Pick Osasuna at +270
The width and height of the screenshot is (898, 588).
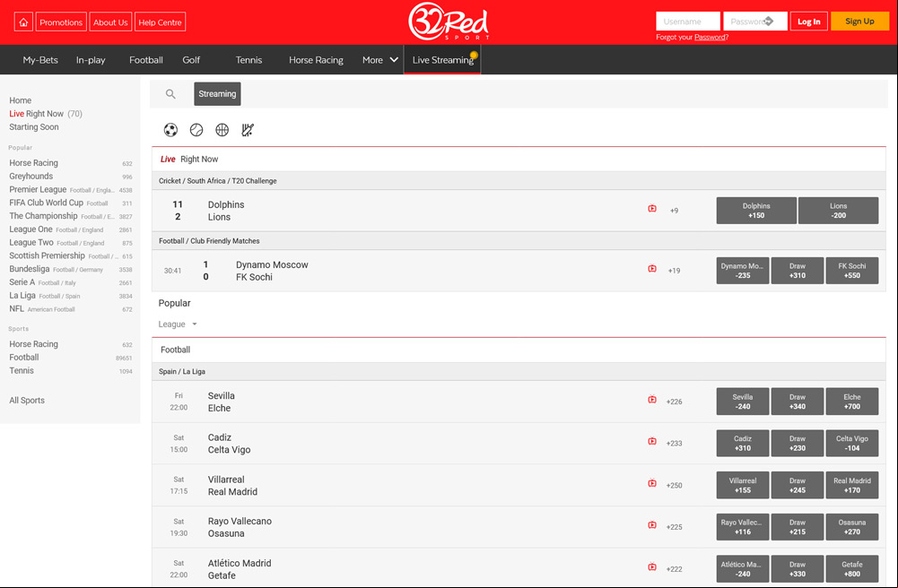pos(851,527)
